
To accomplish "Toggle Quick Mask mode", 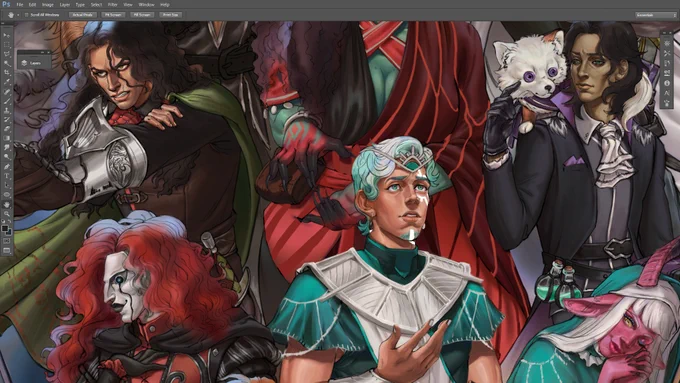I will click(7, 240).
